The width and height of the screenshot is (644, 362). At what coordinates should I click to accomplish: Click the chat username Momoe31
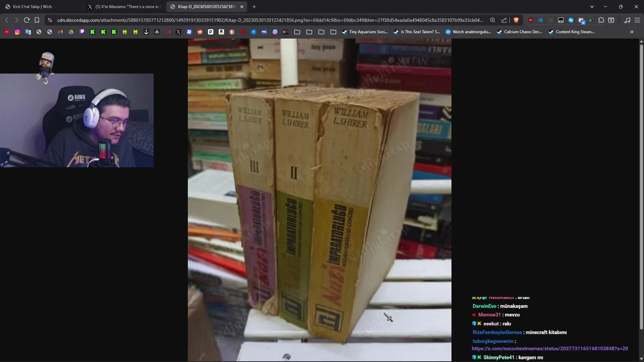tap(489, 315)
